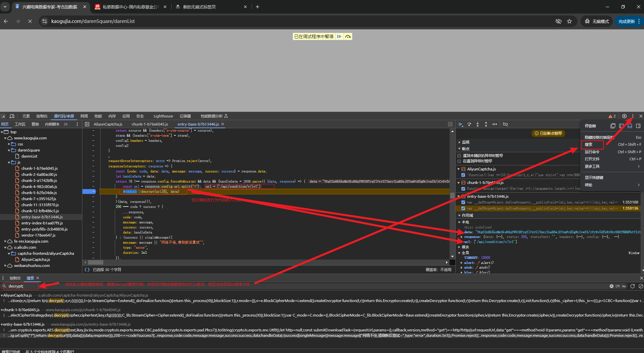Stop loading the page

[x=30, y=21]
